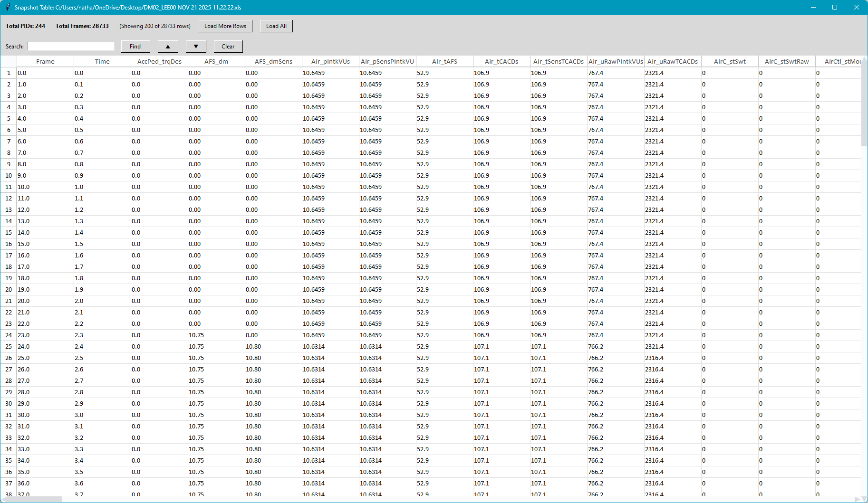
Task: Select the Air_uRawPIntkVUs column header
Action: [616, 61]
